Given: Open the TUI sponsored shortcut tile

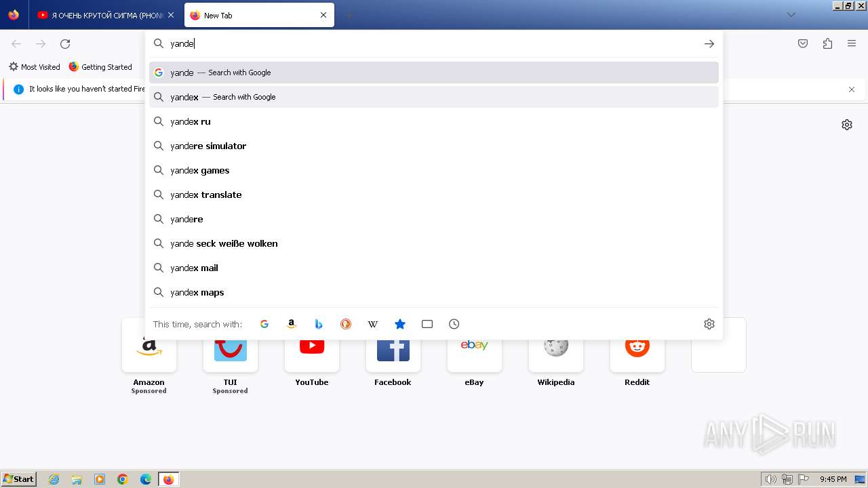Looking at the screenshot, I should coord(231,356).
